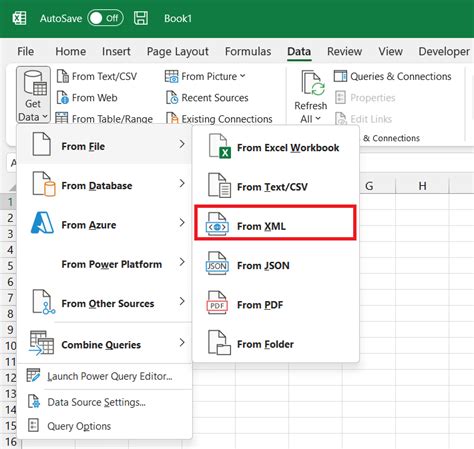Click the From Web ribbon icon
This screenshot has height=449, width=474.
pyautogui.click(x=62, y=98)
